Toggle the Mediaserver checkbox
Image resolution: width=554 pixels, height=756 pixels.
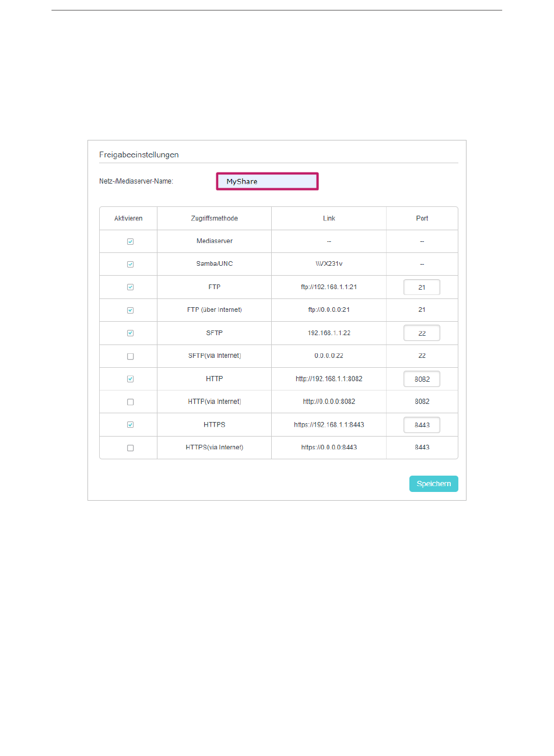[x=130, y=241]
